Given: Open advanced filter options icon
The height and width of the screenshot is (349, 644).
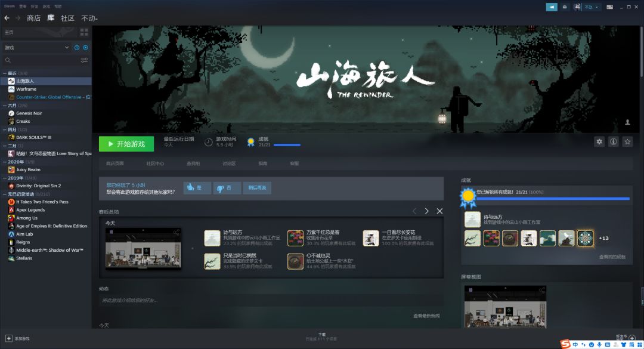Looking at the screenshot, I should pos(84,60).
